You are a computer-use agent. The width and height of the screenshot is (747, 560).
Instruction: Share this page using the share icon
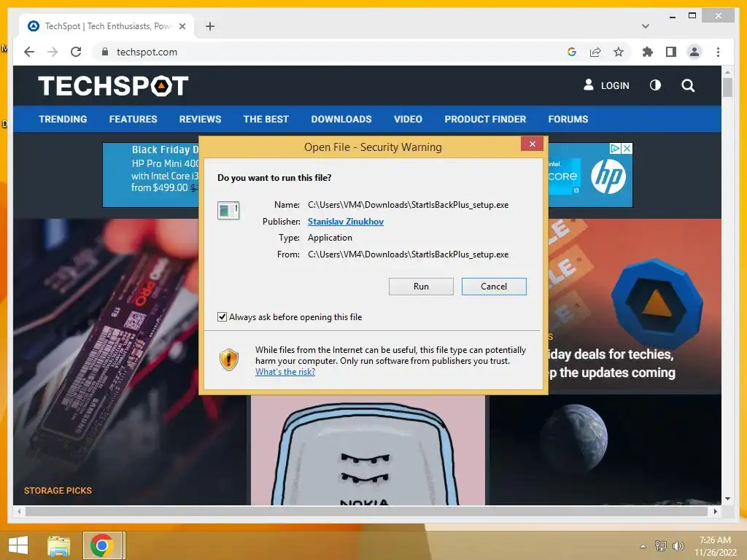[595, 52]
